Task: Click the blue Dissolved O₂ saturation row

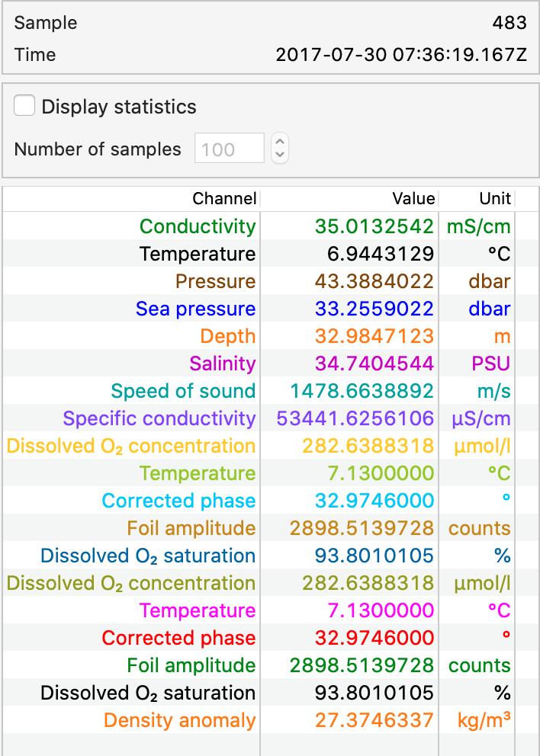Action: 148,556
